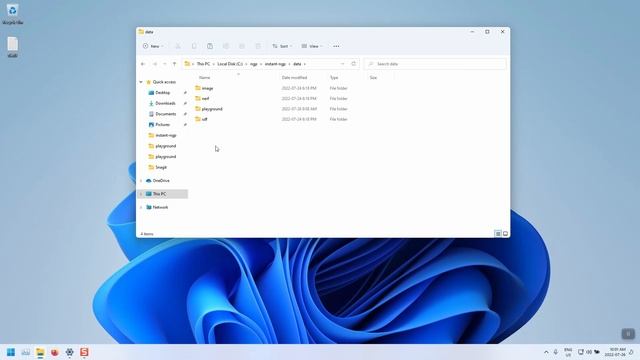Click the Cut scissors icon
Screen dimensions: 640x360
pos(178,46)
